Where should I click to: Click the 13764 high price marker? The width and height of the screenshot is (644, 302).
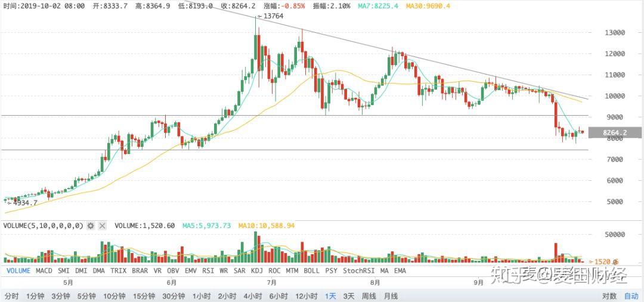click(273, 16)
